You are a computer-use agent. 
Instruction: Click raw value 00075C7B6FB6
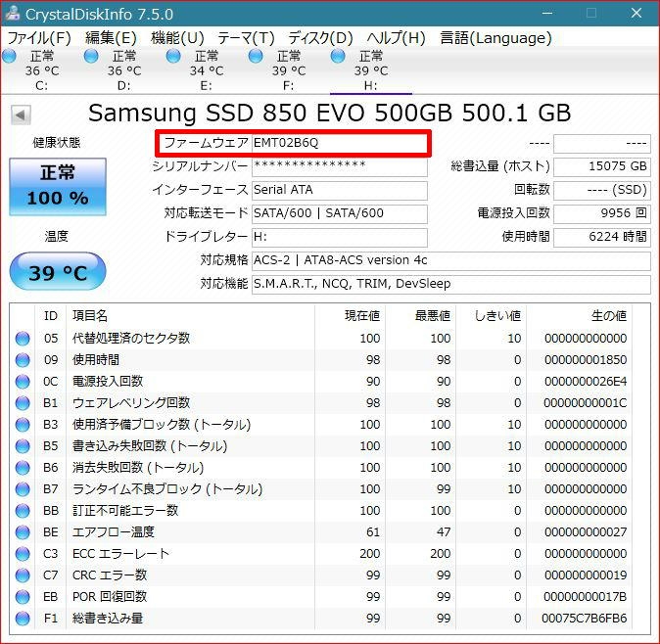point(585,619)
